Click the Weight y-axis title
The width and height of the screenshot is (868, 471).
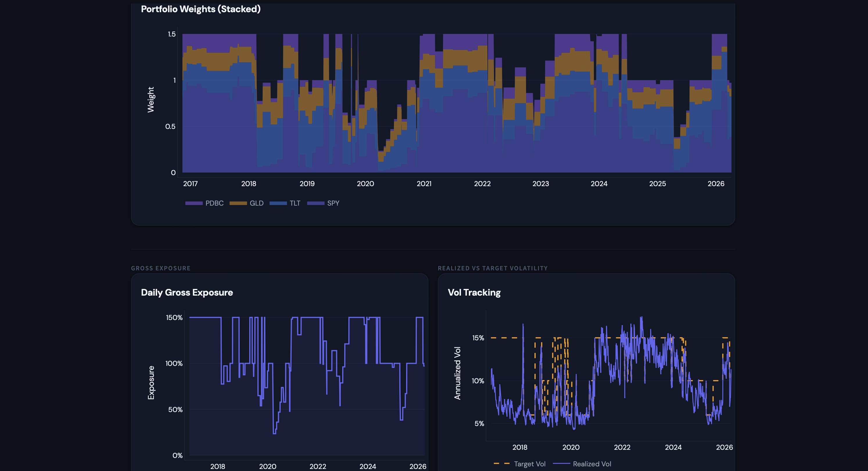[150, 99]
